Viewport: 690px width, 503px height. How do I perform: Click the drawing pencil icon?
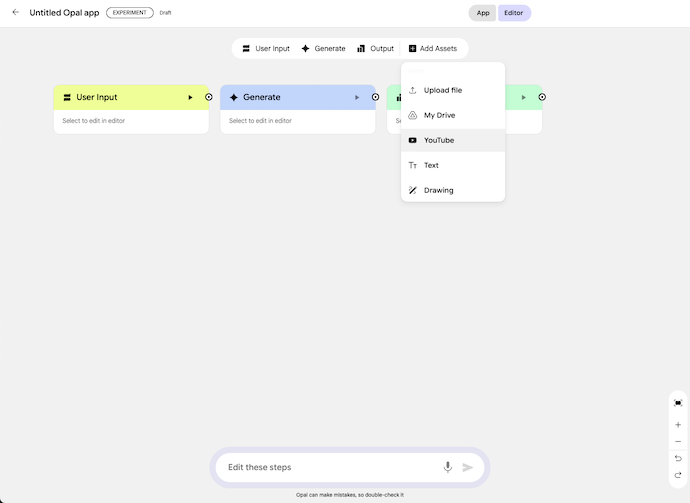click(x=412, y=190)
